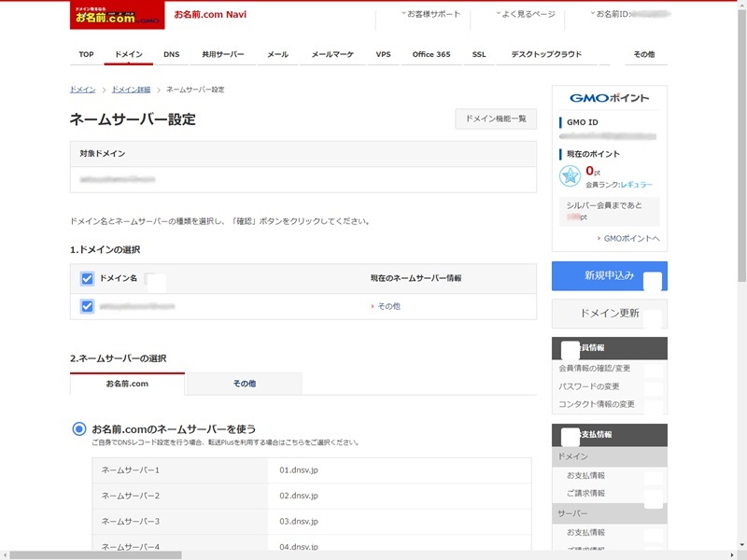The image size is (747, 560).
Task: Click the ネームサーバー3 row label
Action: pyautogui.click(x=130, y=522)
